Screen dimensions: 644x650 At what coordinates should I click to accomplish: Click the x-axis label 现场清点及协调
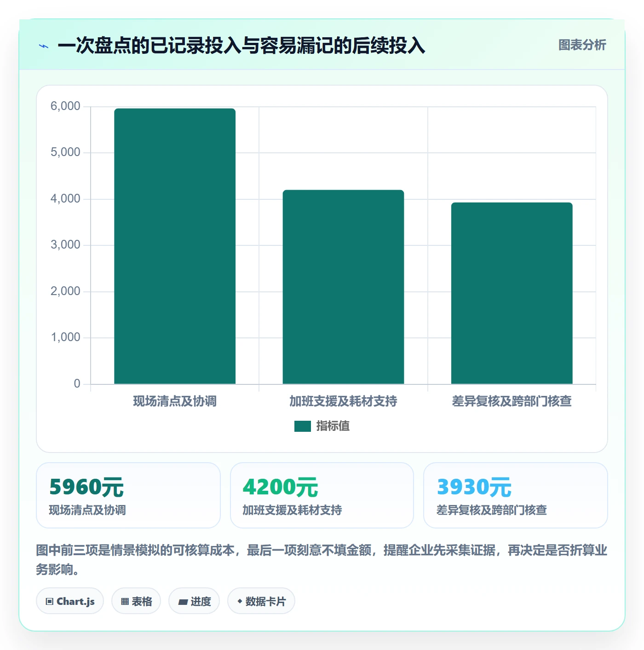click(175, 401)
